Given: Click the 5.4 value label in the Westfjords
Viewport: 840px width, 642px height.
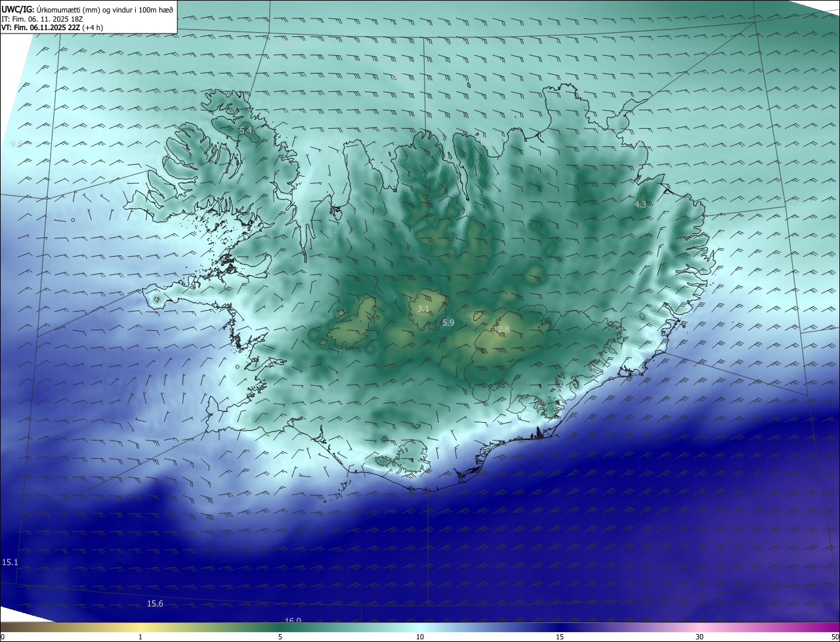Looking at the screenshot, I should pyautogui.click(x=245, y=131).
